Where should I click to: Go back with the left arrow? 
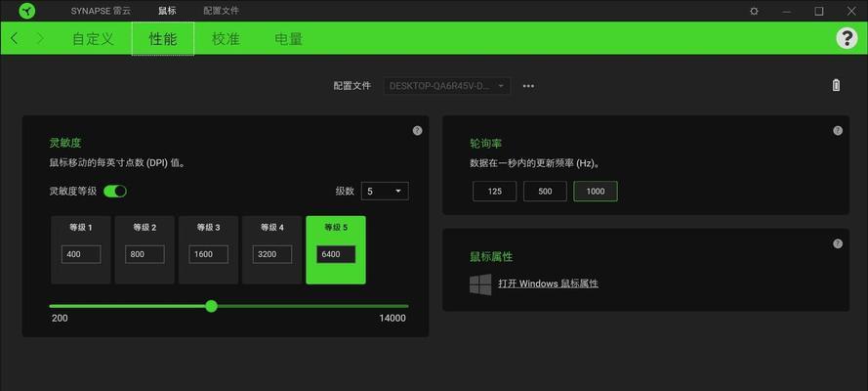point(15,39)
